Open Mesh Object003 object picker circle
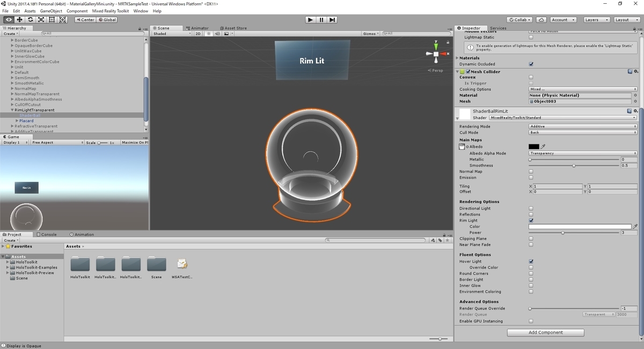 click(635, 101)
